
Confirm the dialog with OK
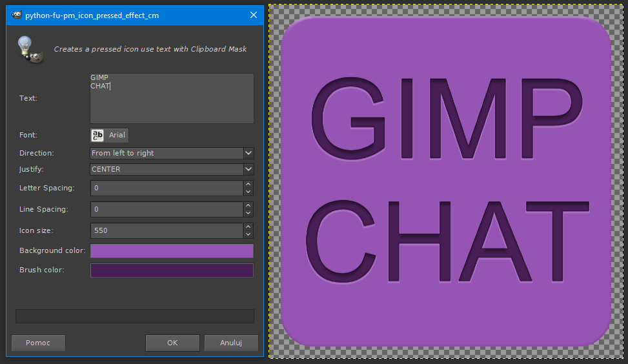click(x=172, y=343)
